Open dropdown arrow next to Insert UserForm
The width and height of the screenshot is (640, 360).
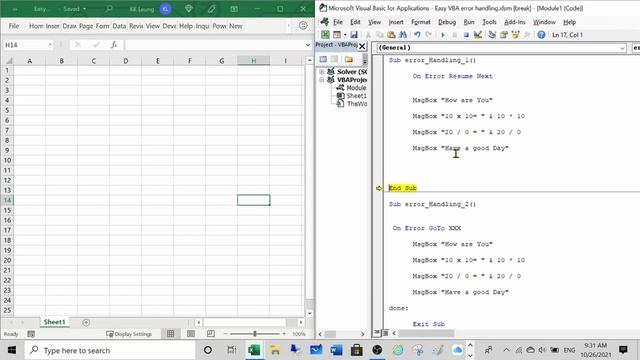click(345, 35)
